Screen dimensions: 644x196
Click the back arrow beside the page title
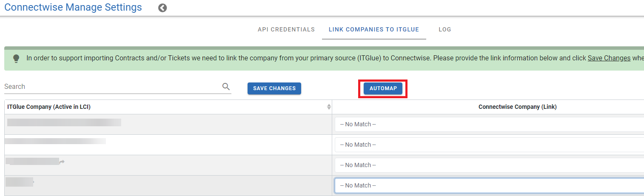tap(162, 8)
